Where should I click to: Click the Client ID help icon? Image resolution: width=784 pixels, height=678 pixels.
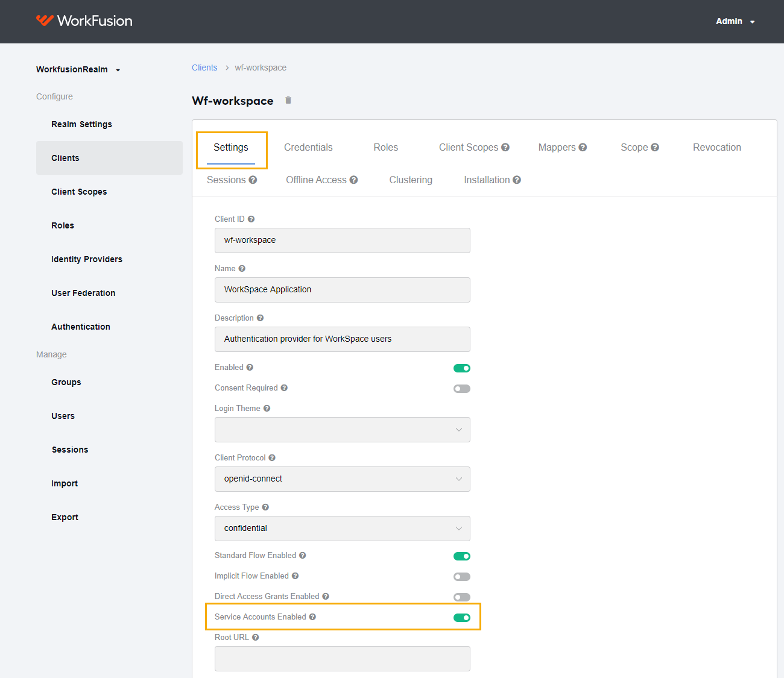(x=251, y=219)
